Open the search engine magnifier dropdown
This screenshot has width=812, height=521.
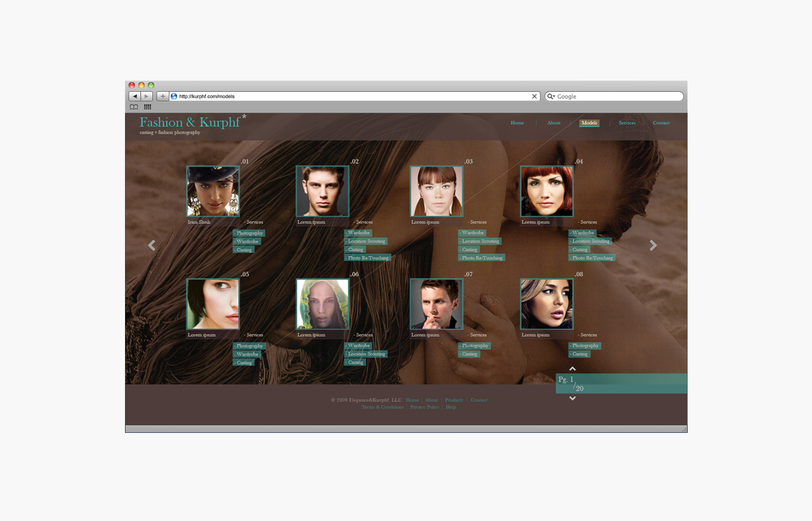tap(551, 96)
